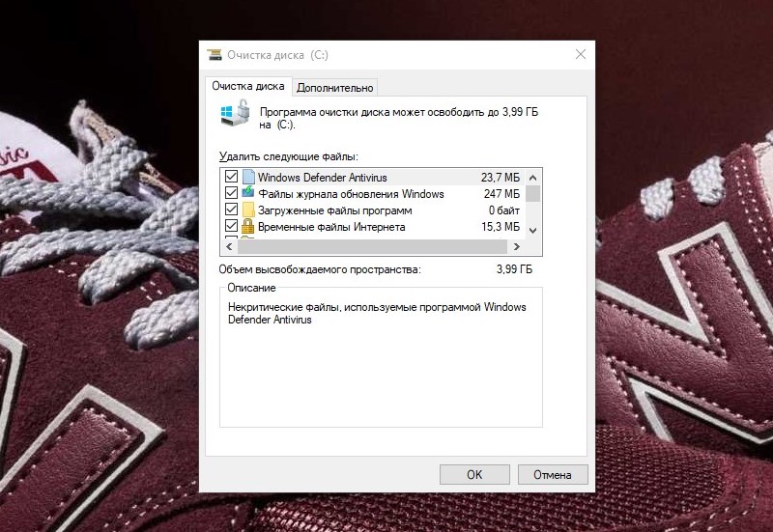Click the file list scroll down arrow
Viewport: 773px width, 532px height.
pyautogui.click(x=533, y=230)
